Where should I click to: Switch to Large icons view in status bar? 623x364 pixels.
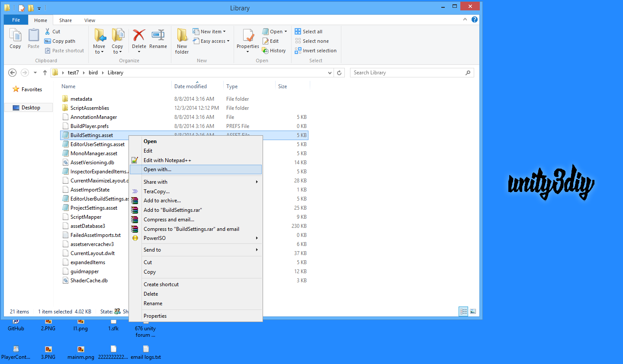click(473, 311)
